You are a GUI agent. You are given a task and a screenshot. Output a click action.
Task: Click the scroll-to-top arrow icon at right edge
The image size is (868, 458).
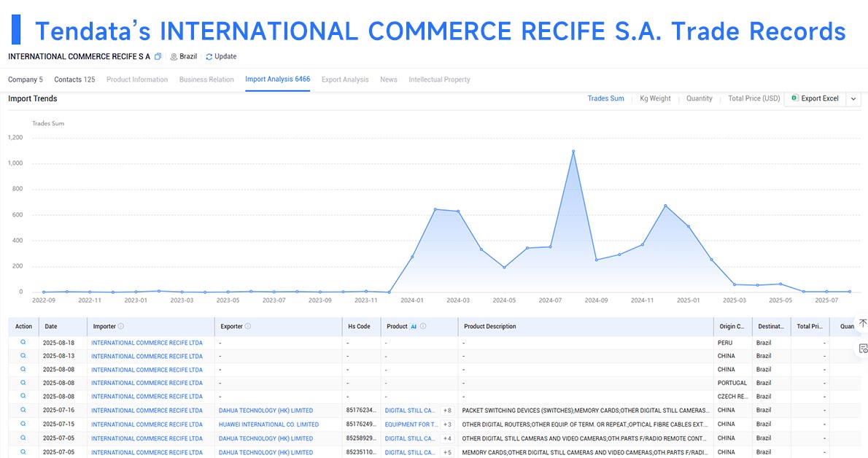(862, 323)
